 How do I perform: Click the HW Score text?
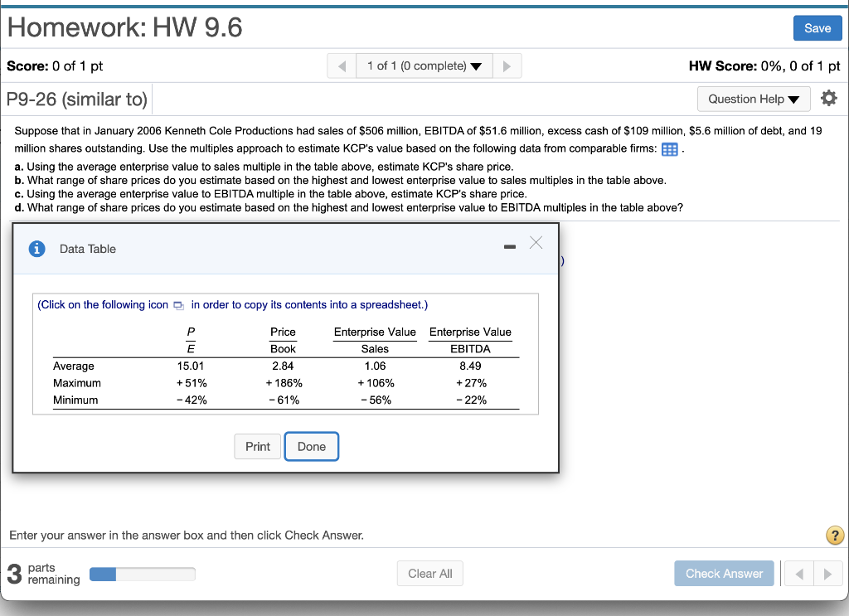click(x=764, y=66)
